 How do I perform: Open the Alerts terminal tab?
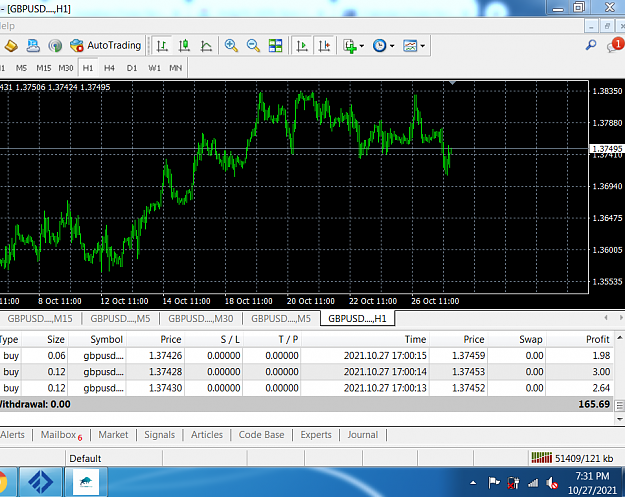tap(12, 435)
